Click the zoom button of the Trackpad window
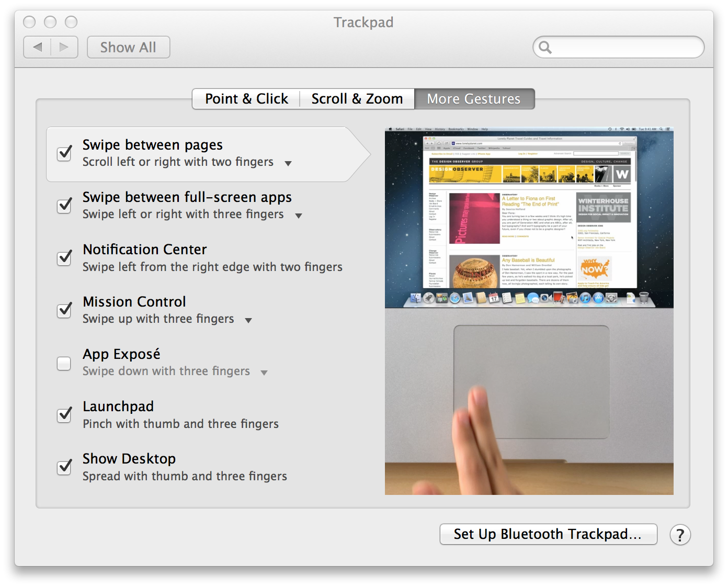The width and height of the screenshot is (728, 587). coord(71,22)
